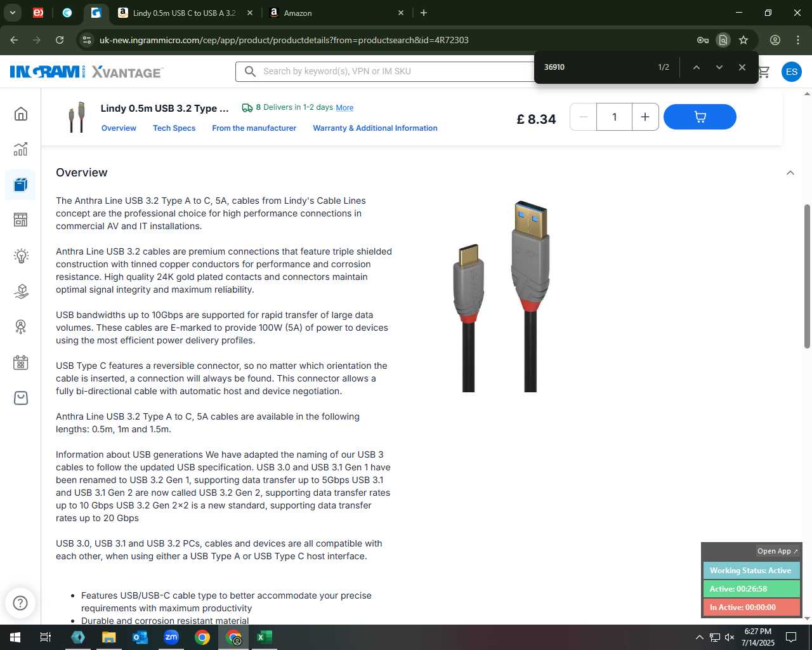The width and height of the screenshot is (812, 650).
Task: Close the Amazon browser tab
Action: coord(401,13)
